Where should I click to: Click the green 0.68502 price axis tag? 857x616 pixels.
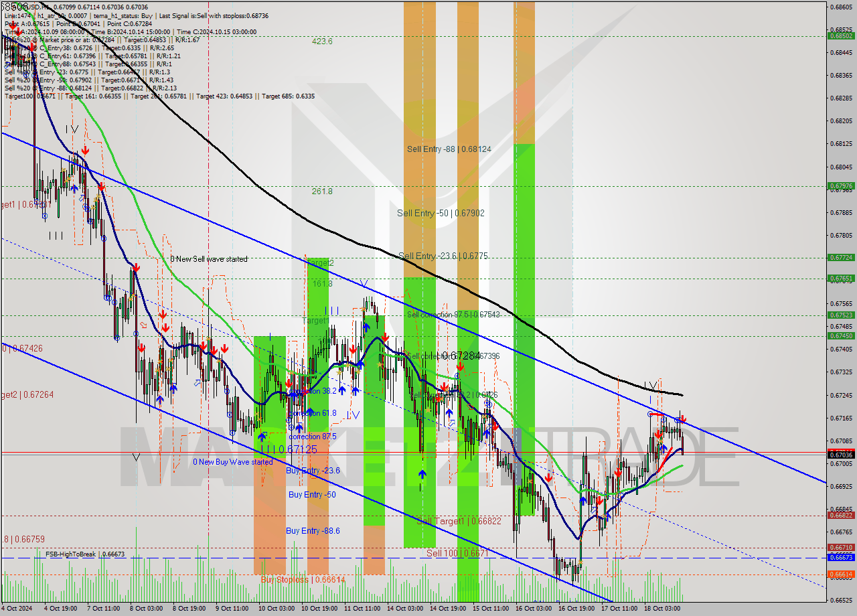(841, 35)
